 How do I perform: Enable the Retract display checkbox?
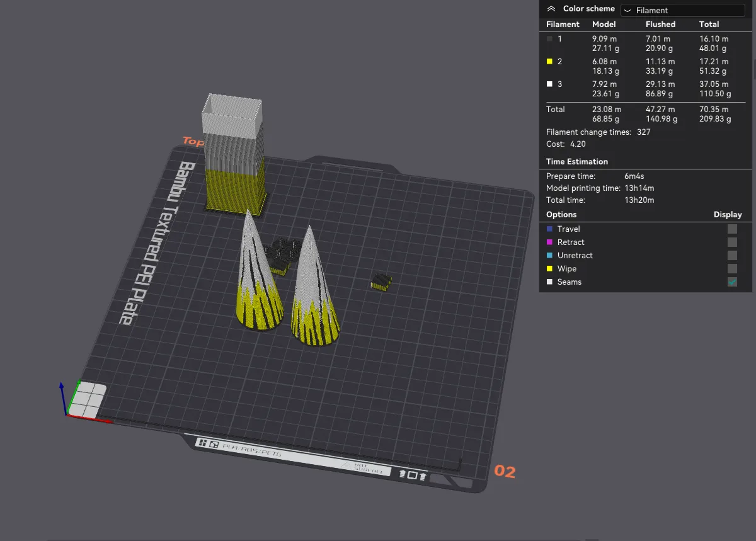coord(732,242)
